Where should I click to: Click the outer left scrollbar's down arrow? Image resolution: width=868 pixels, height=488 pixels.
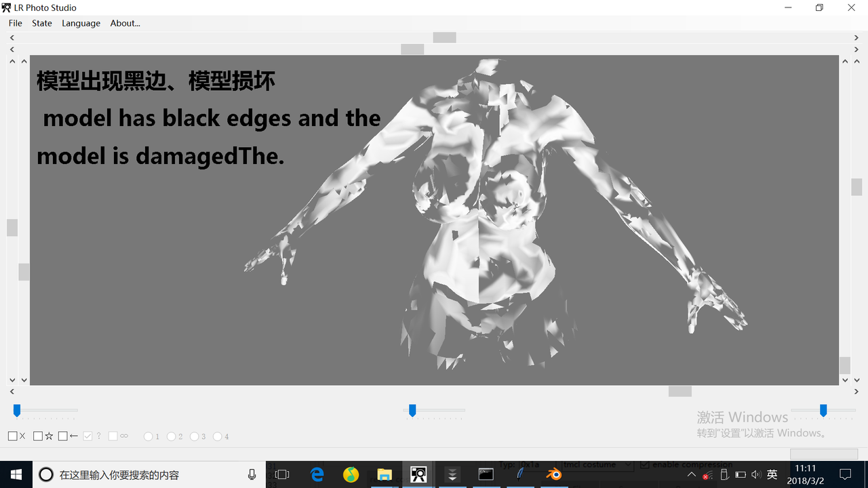pos(12,380)
